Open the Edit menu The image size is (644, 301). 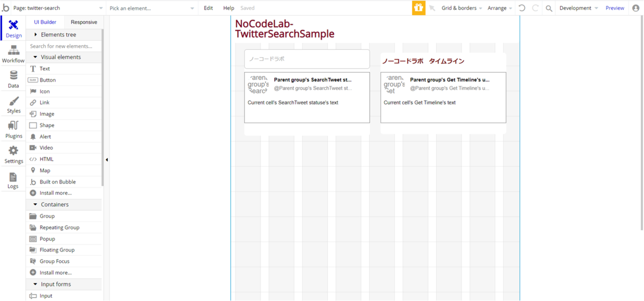(x=208, y=8)
